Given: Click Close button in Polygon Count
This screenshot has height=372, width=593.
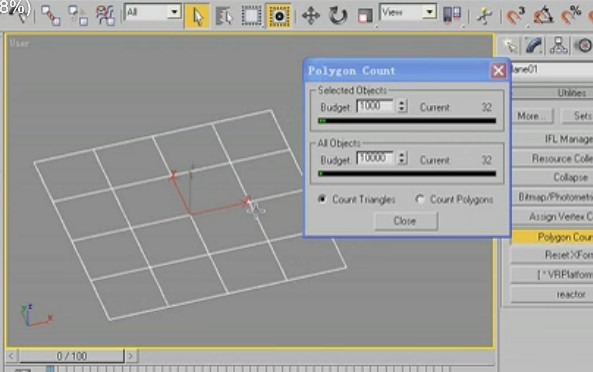Looking at the screenshot, I should (x=406, y=221).
